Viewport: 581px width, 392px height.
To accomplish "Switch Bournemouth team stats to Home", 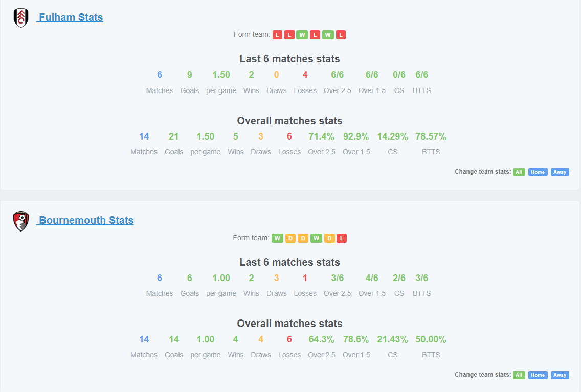I will pyautogui.click(x=538, y=375).
